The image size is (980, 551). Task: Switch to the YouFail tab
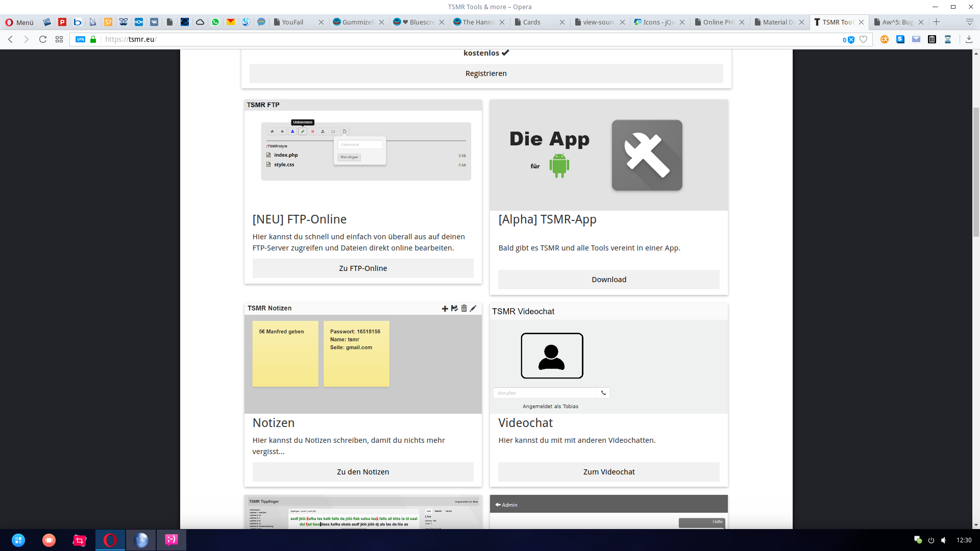[292, 22]
